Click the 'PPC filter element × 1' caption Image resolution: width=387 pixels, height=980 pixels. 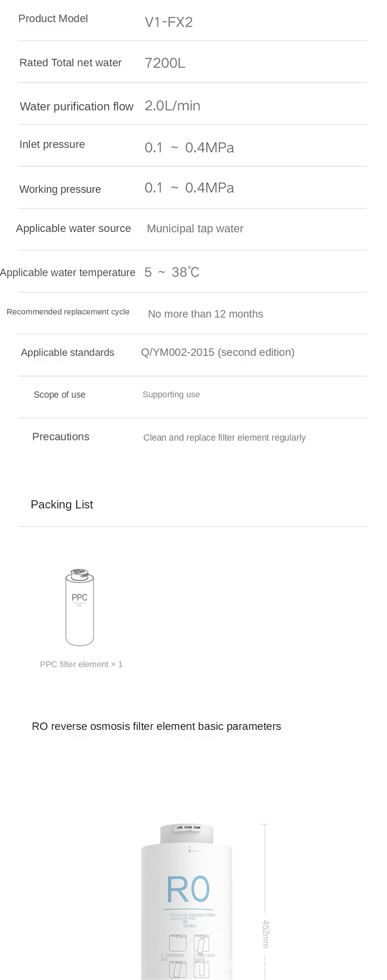click(x=81, y=664)
